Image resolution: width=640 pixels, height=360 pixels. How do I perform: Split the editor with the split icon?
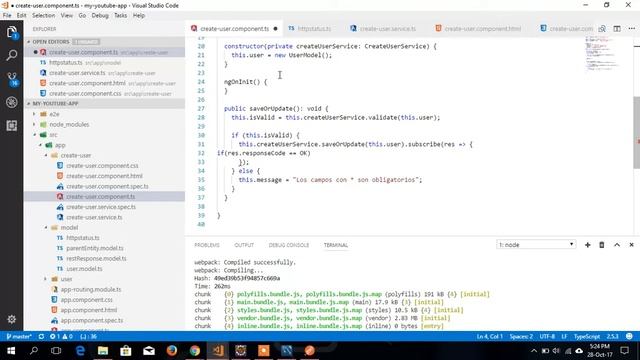617,29
